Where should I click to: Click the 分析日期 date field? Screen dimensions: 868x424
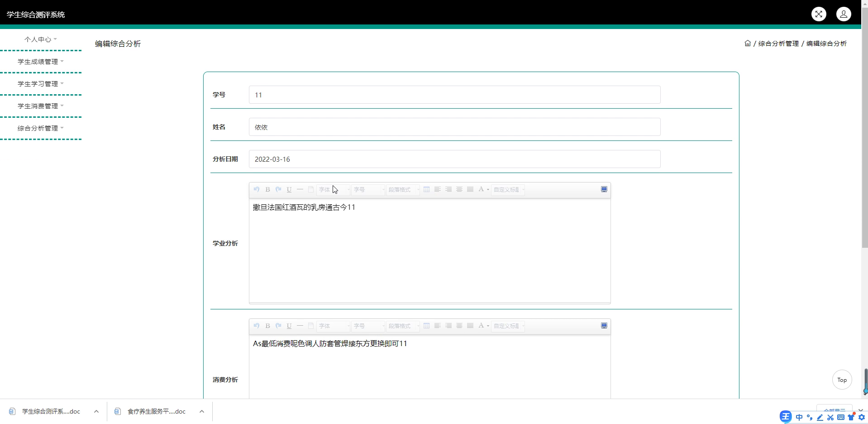click(x=454, y=159)
